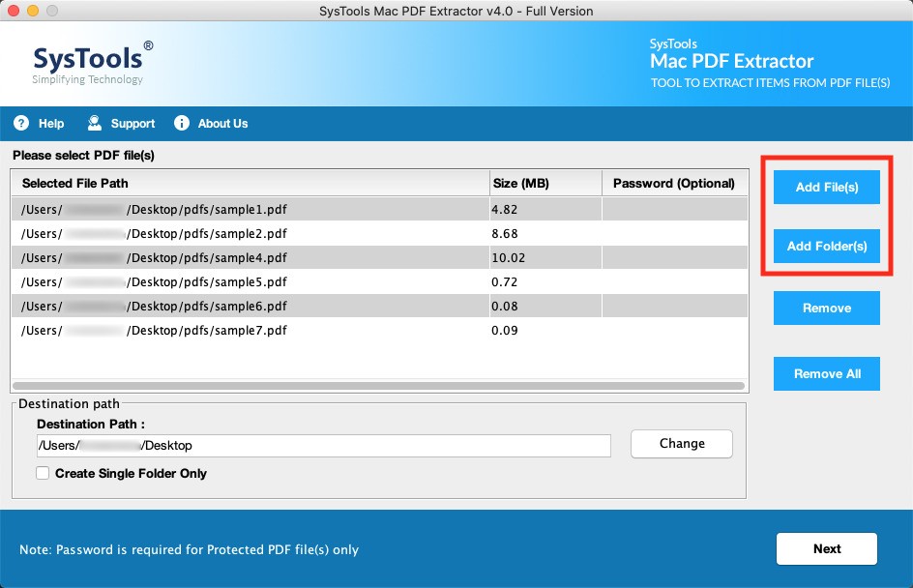The image size is (913, 588).
Task: Open the About Us menu label
Action: [223, 124]
